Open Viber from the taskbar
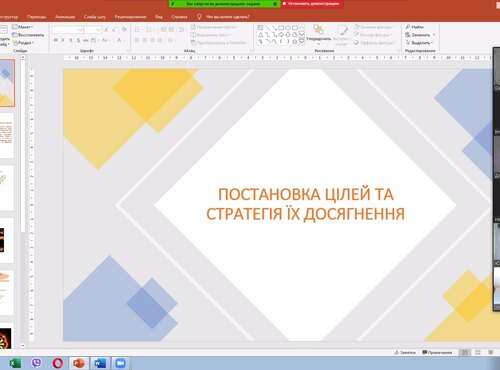 (37, 363)
